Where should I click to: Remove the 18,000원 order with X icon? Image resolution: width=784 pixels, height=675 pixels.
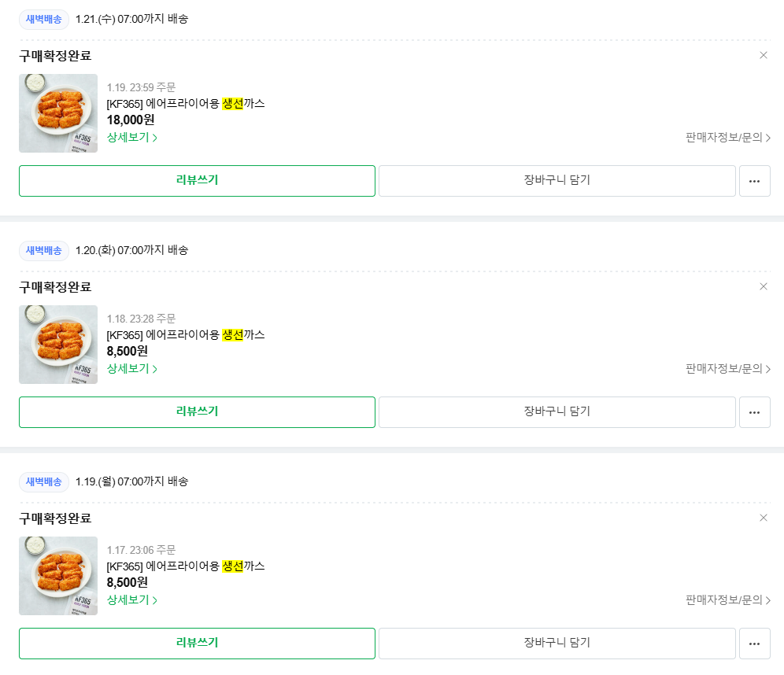tap(763, 55)
